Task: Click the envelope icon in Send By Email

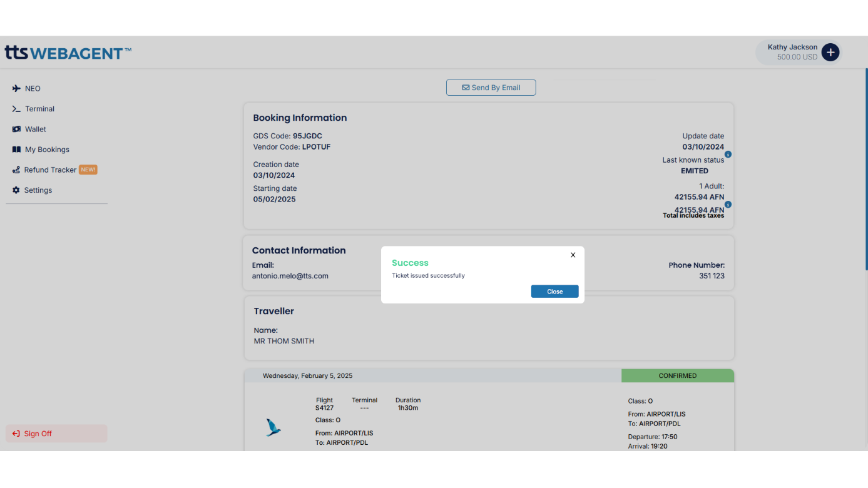Action: 466,88
